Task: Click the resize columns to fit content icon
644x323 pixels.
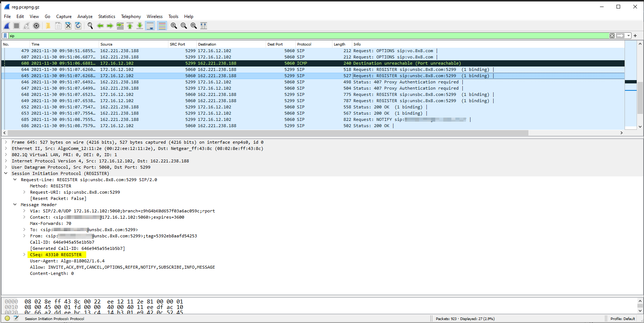Action: (x=204, y=26)
